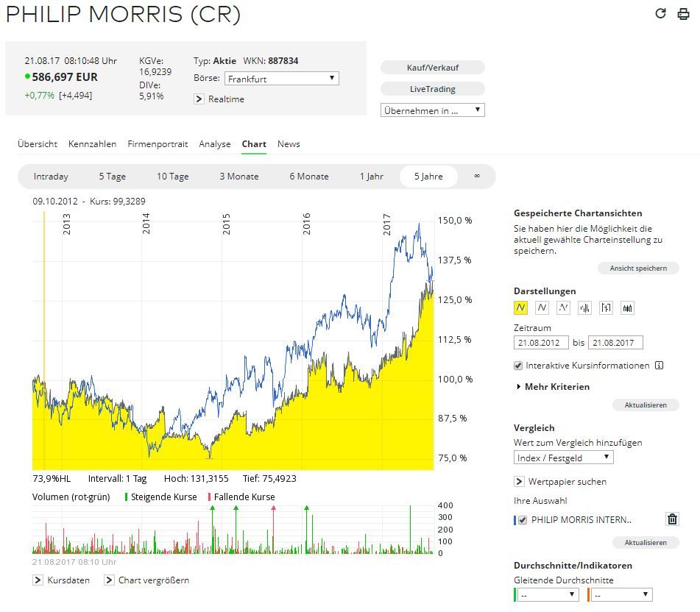Toggle Interaktive Kursinformationen checkbox
This screenshot has width=700, height=612.
pos(519,366)
